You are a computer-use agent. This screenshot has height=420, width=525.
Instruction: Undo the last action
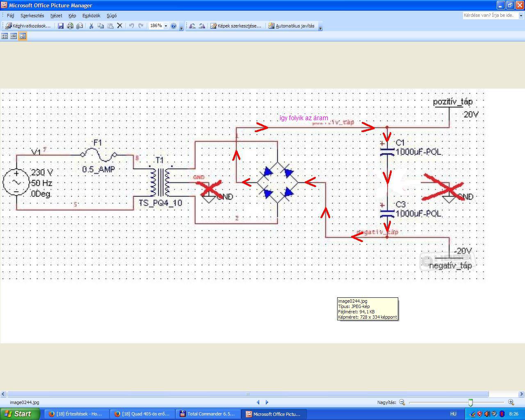click(x=131, y=26)
